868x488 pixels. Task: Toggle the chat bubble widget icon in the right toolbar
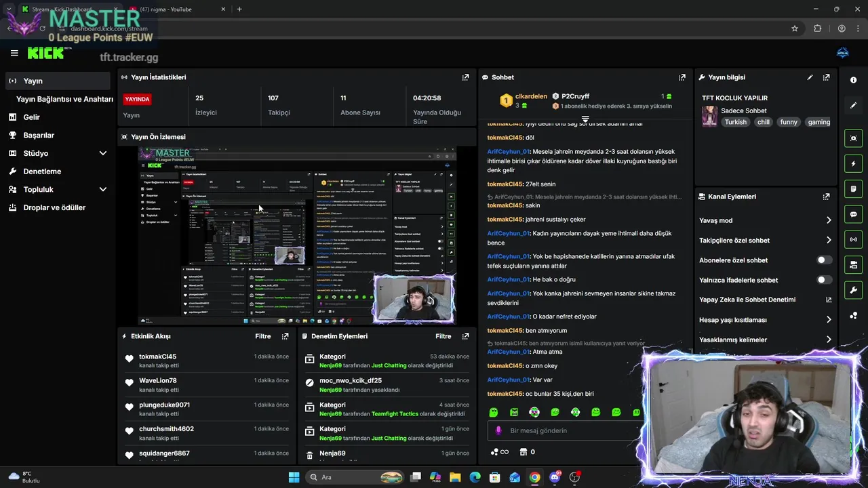point(853,214)
